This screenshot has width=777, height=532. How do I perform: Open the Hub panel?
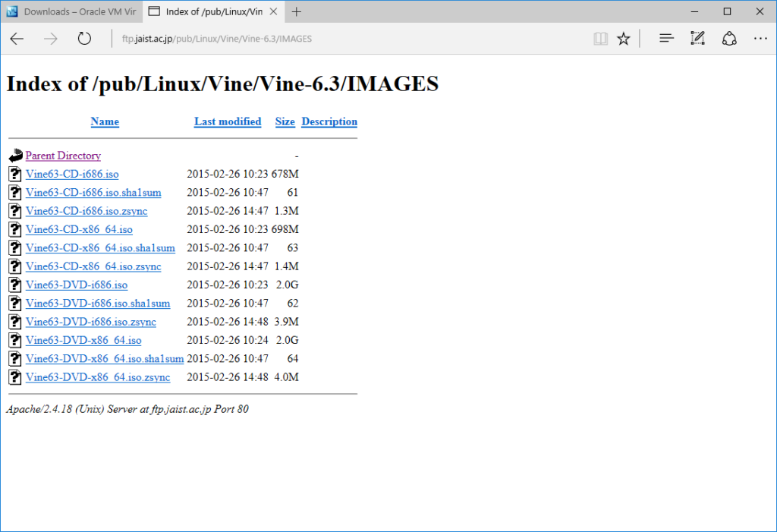point(665,38)
